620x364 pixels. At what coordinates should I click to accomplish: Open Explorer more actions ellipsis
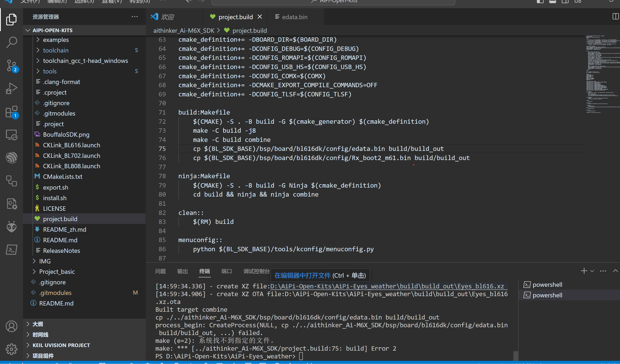(x=135, y=17)
